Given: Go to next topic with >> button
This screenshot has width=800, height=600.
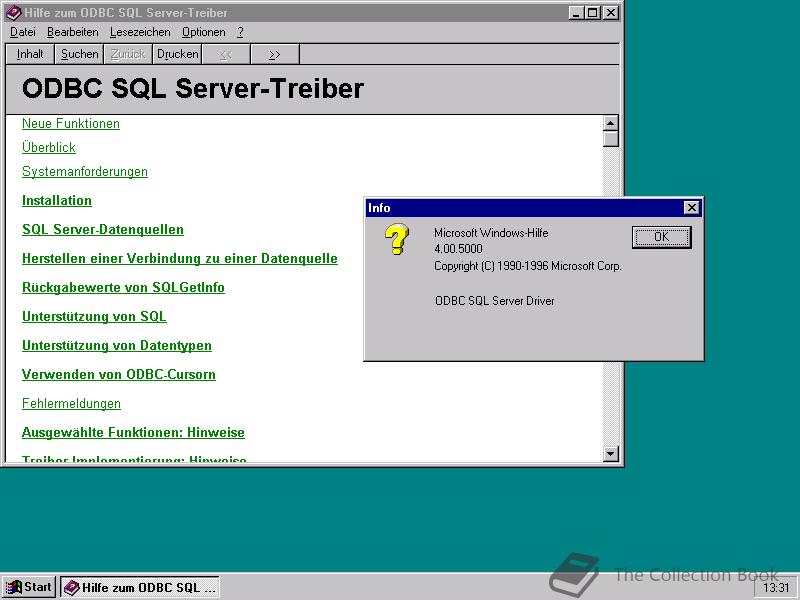Looking at the screenshot, I should coord(275,54).
